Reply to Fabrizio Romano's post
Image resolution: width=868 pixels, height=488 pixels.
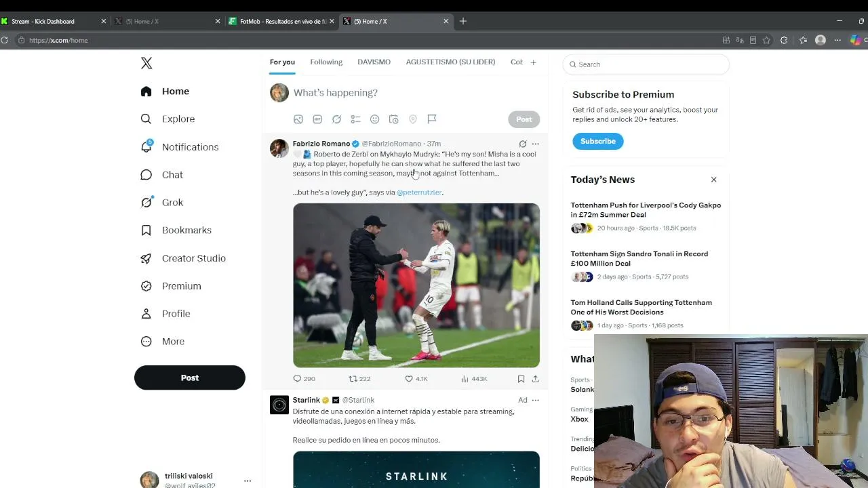(304, 379)
